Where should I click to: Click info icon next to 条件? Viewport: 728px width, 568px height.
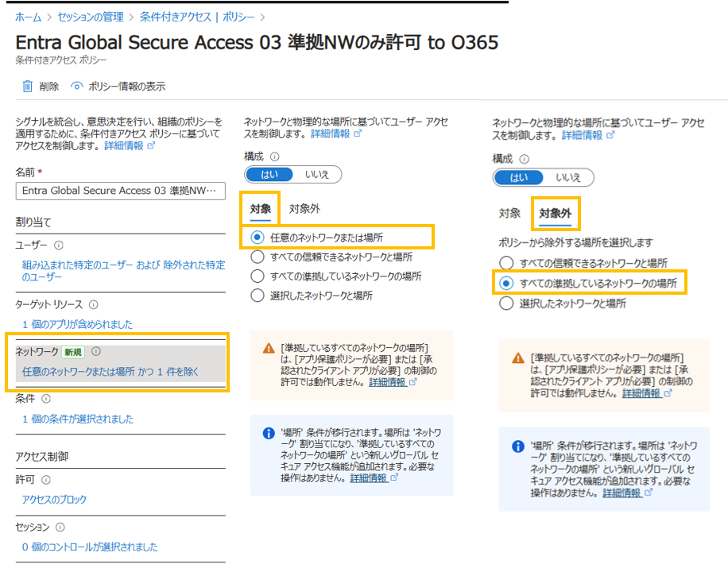pyautogui.click(x=46, y=398)
